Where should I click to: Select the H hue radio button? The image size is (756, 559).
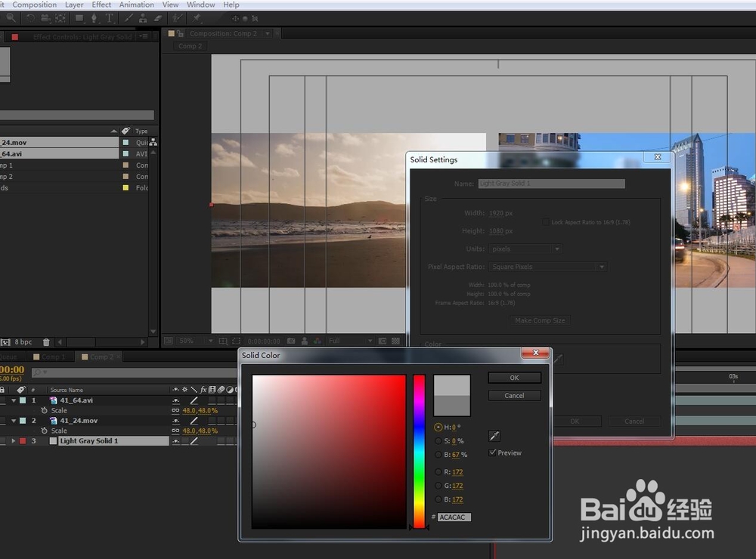[x=438, y=427]
